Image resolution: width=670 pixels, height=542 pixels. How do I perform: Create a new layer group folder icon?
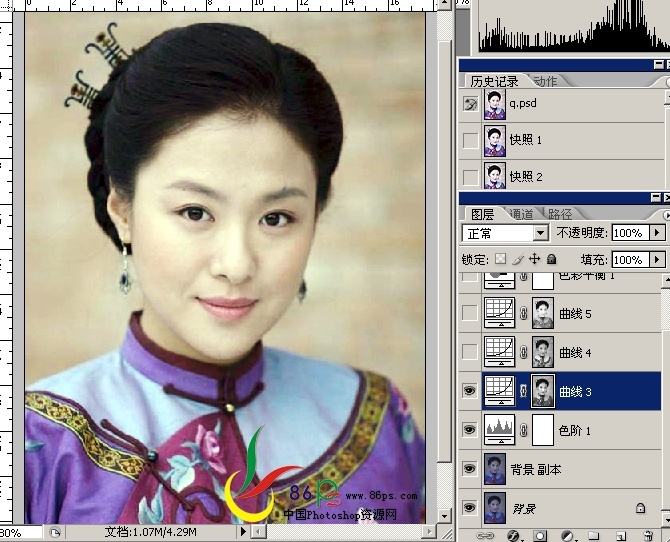(x=593, y=536)
